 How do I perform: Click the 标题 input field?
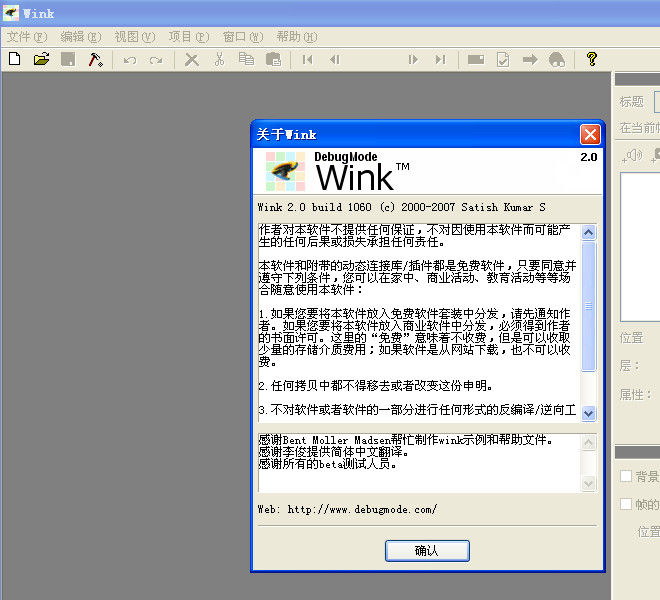click(x=657, y=101)
